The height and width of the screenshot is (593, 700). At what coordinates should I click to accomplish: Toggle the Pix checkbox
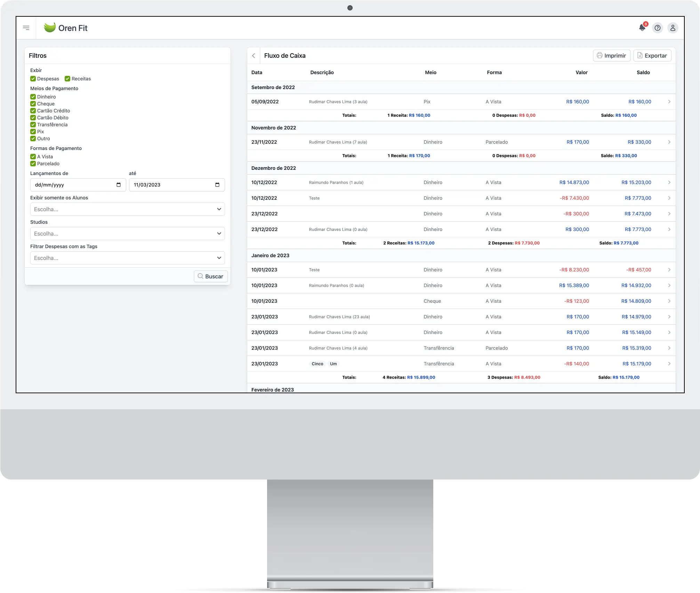[33, 132]
